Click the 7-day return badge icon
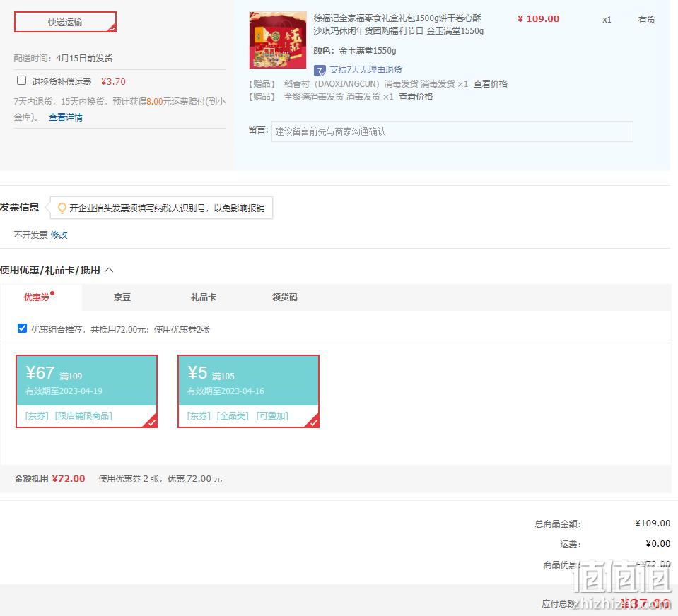Screen dimensions: 678x616 [x=320, y=70]
